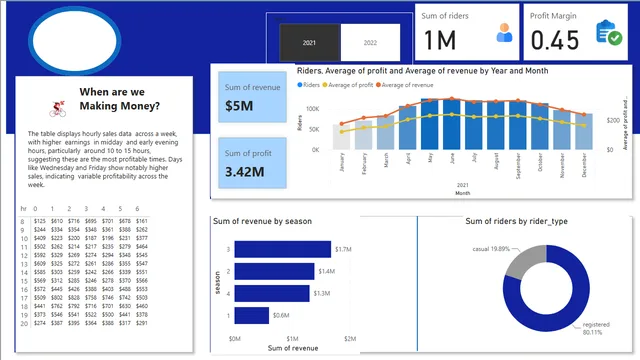Select the September bar in the chart
Image resolution: width=640 pixels, height=360 pixels.
point(518,125)
